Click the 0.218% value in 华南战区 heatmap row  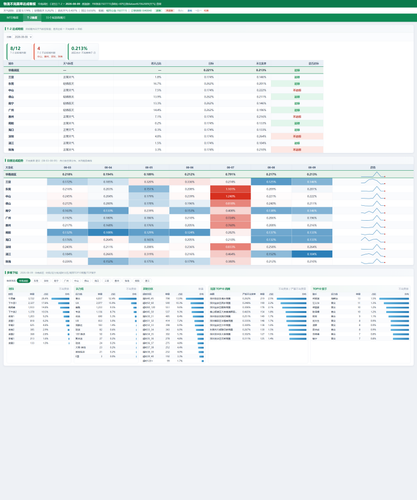(67, 174)
